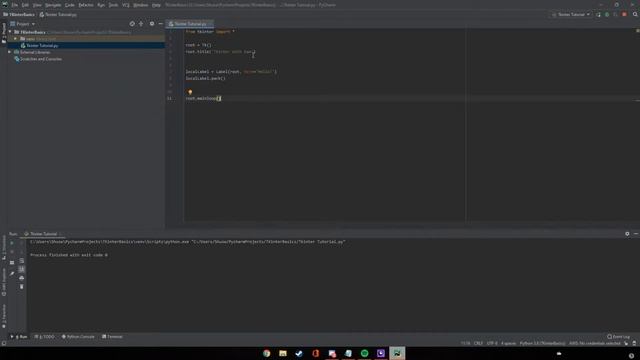This screenshot has height=360, width=640.
Task: Open Chrome from the taskbar
Action: [267, 353]
